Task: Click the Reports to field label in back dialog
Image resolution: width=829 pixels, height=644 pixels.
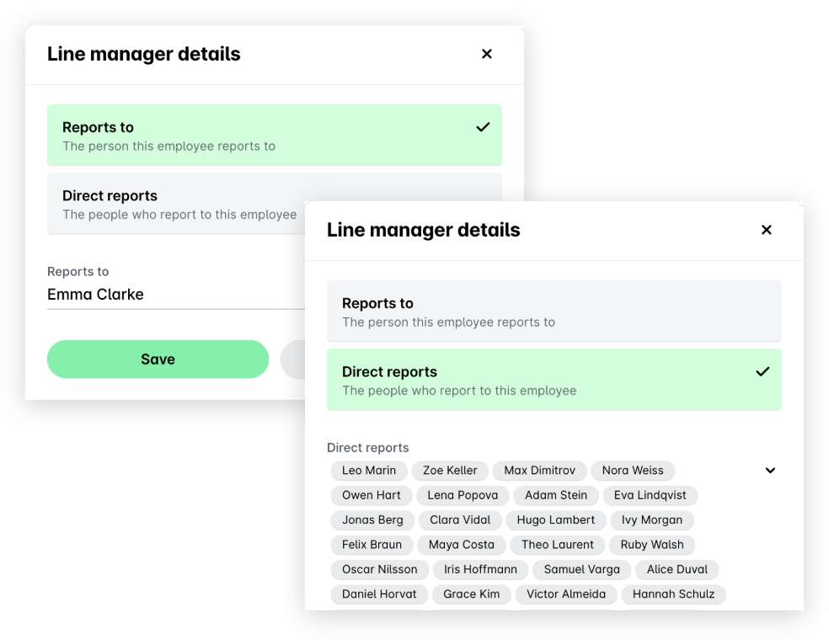Action: click(78, 272)
